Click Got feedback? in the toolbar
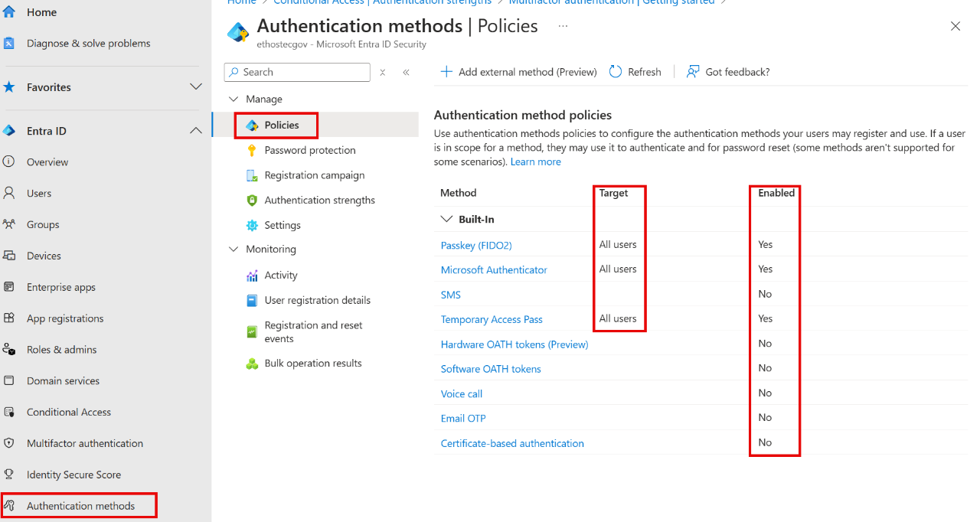The height and width of the screenshot is (522, 980). (x=727, y=71)
